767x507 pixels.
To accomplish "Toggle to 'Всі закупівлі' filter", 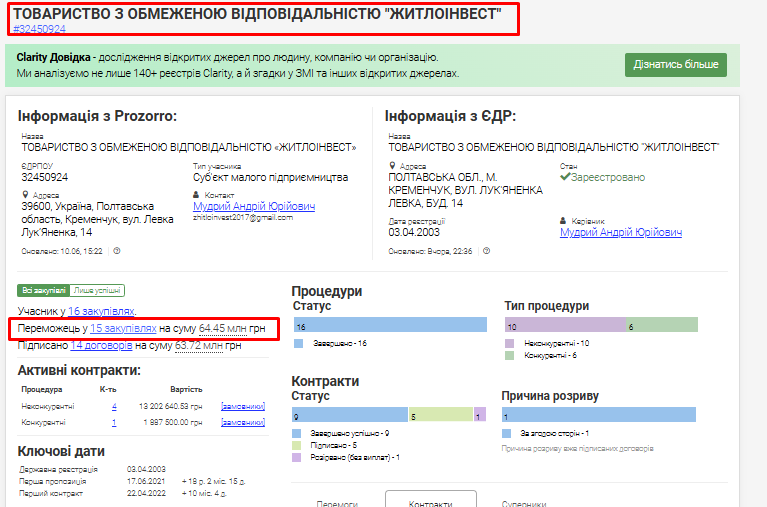I will click(x=42, y=290).
